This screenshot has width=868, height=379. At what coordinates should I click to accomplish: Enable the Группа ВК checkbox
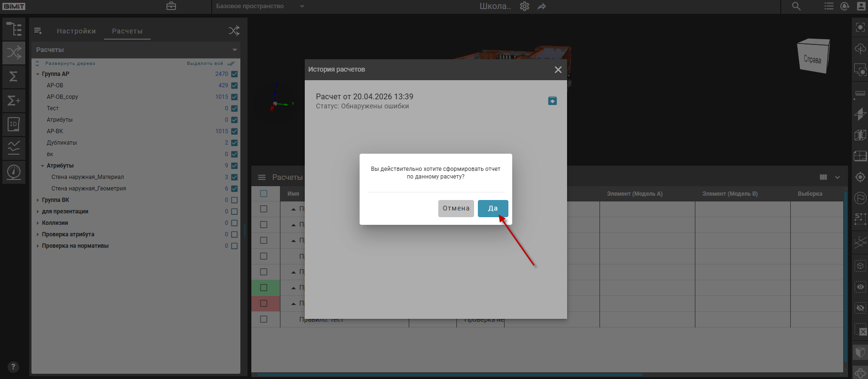(x=234, y=200)
